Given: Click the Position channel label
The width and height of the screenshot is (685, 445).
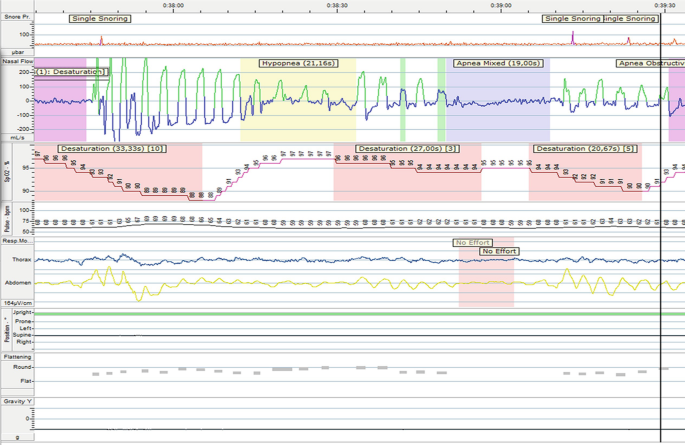Looking at the screenshot, I should click(x=7, y=331).
